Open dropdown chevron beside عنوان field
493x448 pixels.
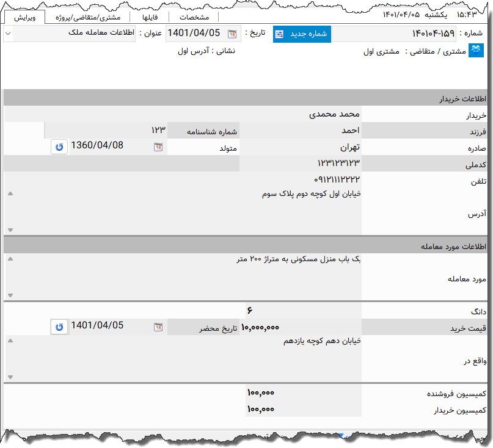coord(9,34)
